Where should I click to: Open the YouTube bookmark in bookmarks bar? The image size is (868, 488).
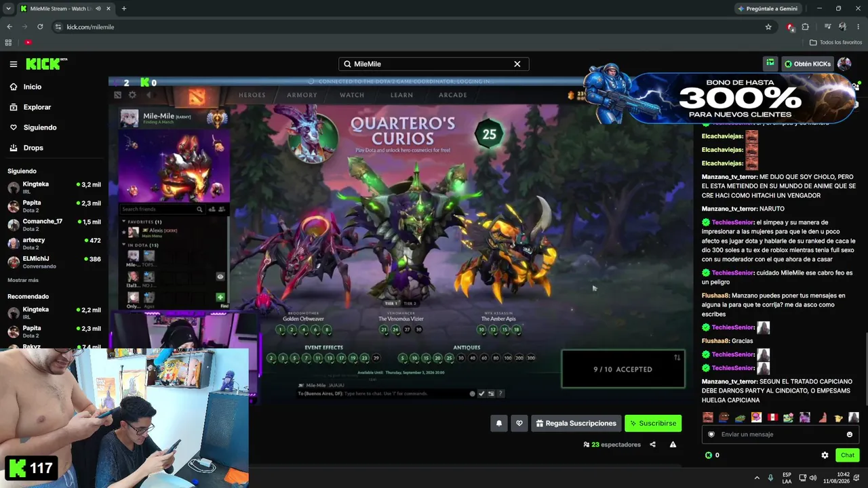(28, 42)
